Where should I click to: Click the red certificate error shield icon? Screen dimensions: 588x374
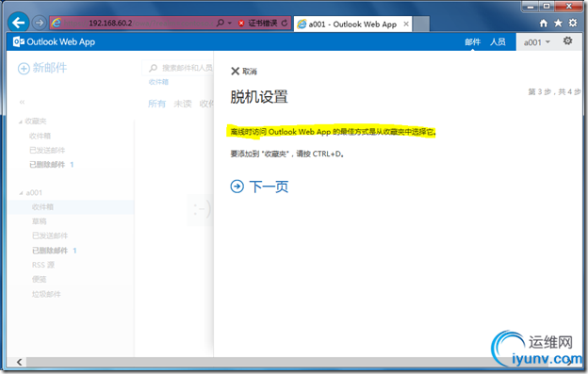(241, 24)
